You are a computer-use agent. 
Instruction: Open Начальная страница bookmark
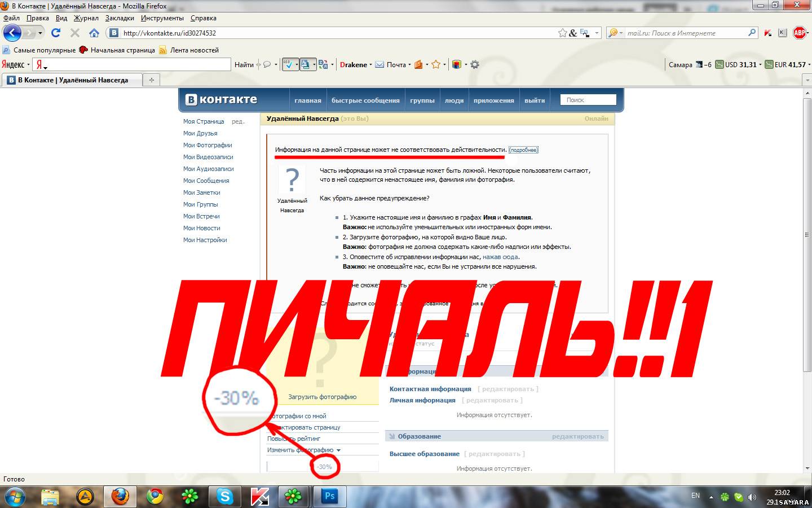pyautogui.click(x=117, y=50)
